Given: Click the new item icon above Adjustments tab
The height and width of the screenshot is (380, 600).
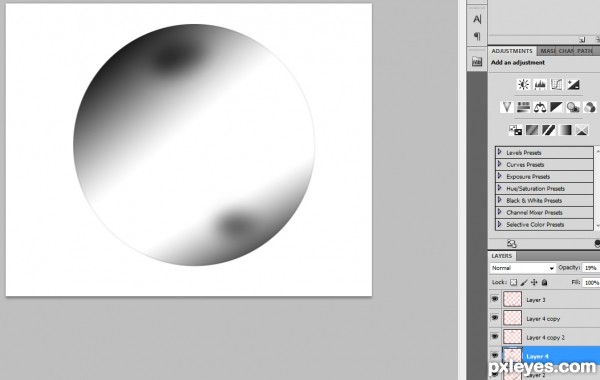Looking at the screenshot, I should pos(582,40).
